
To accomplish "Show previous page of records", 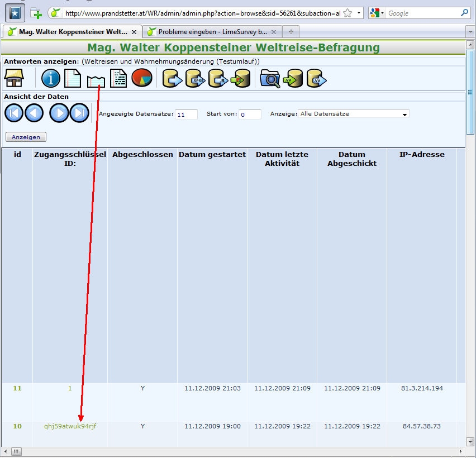I will tap(34, 113).
